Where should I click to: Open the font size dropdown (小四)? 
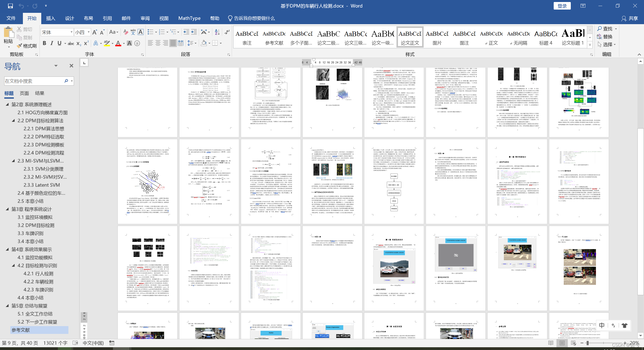89,32
